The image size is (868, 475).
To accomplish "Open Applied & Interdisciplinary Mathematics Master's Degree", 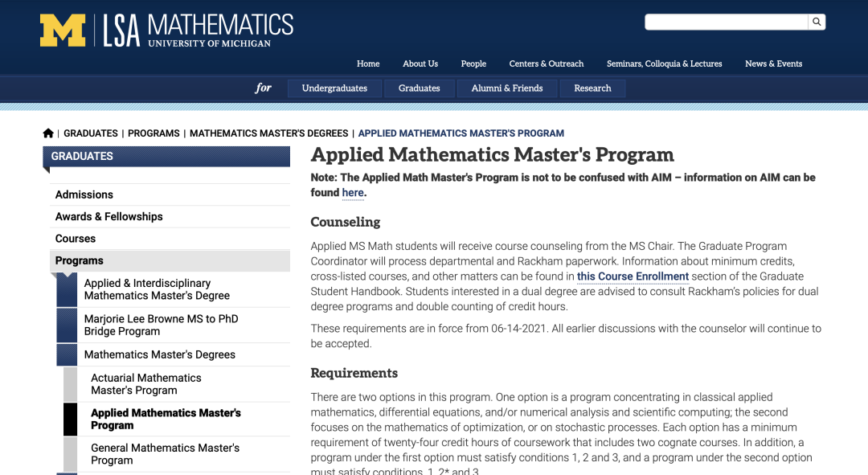I will click(174, 289).
